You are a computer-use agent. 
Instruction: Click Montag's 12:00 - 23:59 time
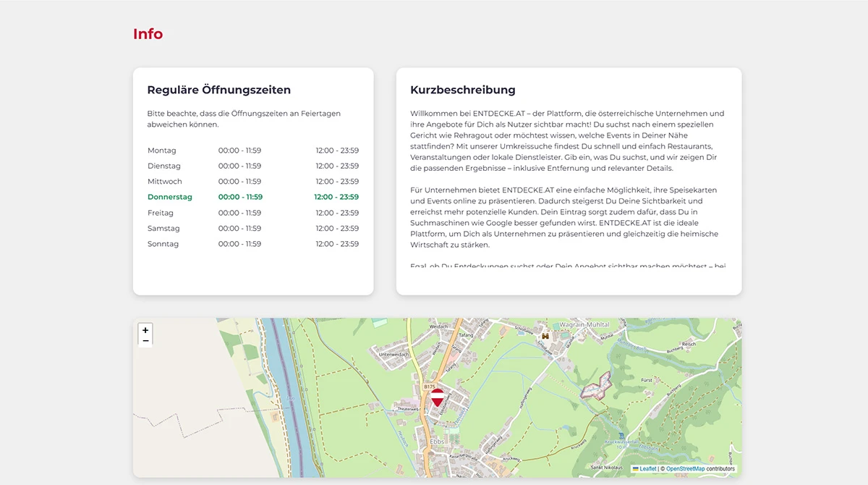[x=337, y=151]
